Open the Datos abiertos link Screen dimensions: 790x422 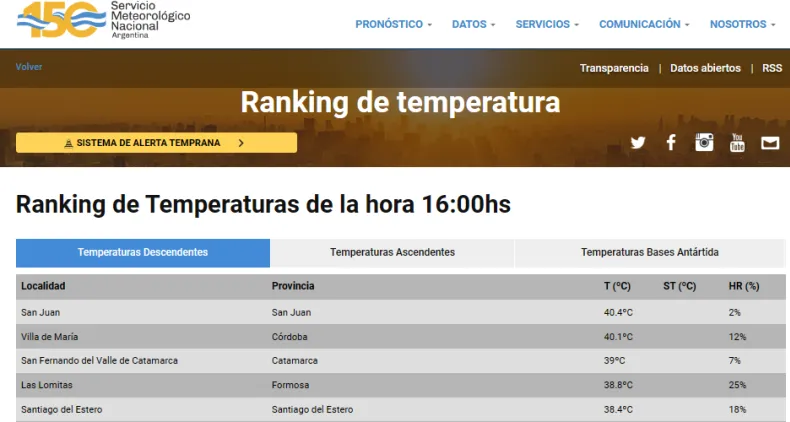click(705, 68)
